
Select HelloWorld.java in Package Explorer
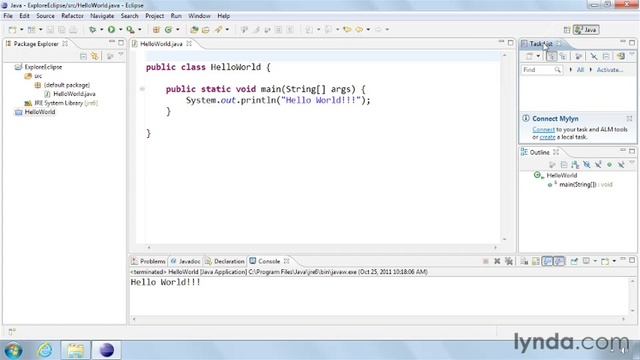point(74,94)
